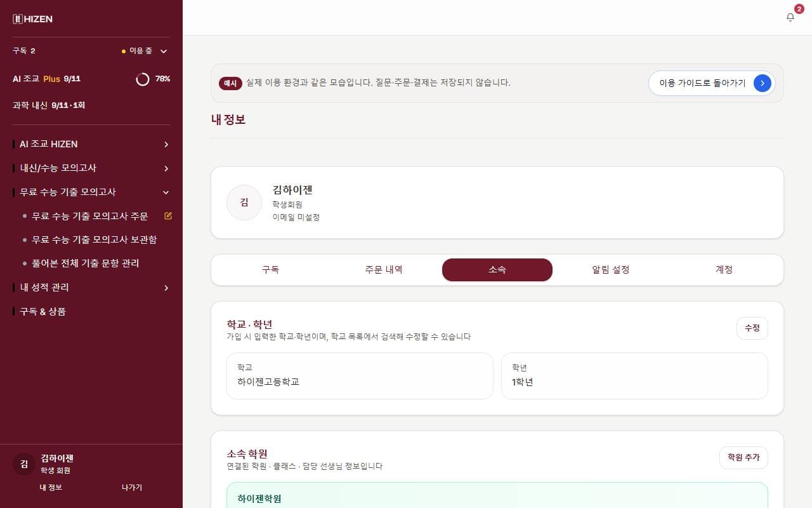Click the 하이젠학원 academy card
The width and height of the screenshot is (812, 508).
497,495
